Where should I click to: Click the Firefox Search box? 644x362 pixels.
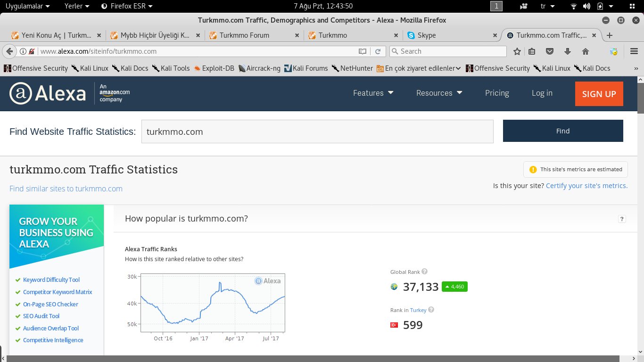pos(448,51)
